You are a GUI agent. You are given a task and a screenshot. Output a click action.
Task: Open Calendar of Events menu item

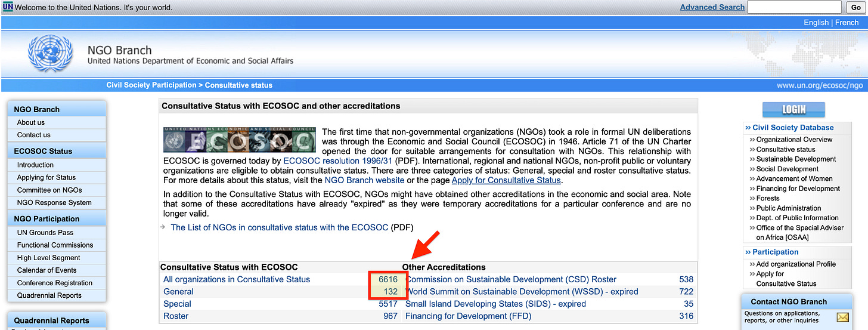pos(47,270)
